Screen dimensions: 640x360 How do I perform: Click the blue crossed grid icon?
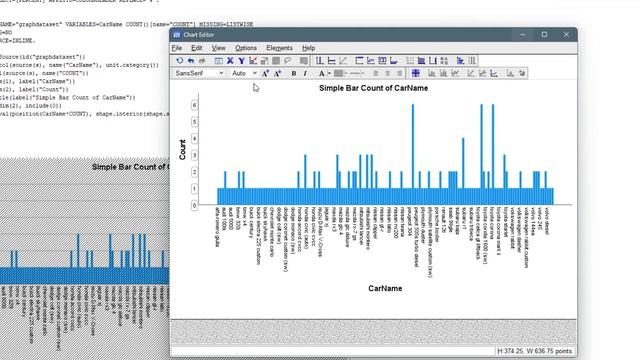[416, 73]
